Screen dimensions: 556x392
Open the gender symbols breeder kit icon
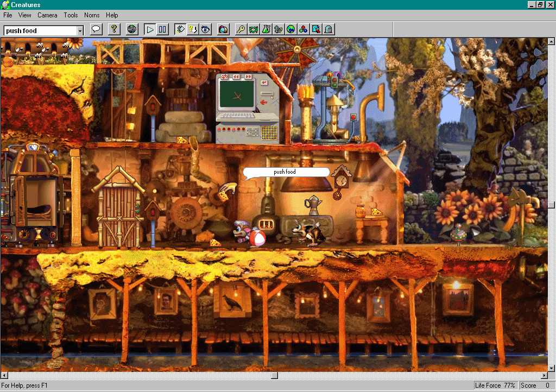tap(279, 29)
